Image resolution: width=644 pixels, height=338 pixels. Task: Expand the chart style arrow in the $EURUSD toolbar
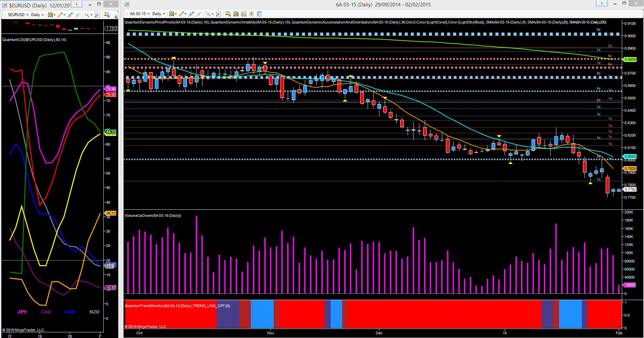(54, 15)
